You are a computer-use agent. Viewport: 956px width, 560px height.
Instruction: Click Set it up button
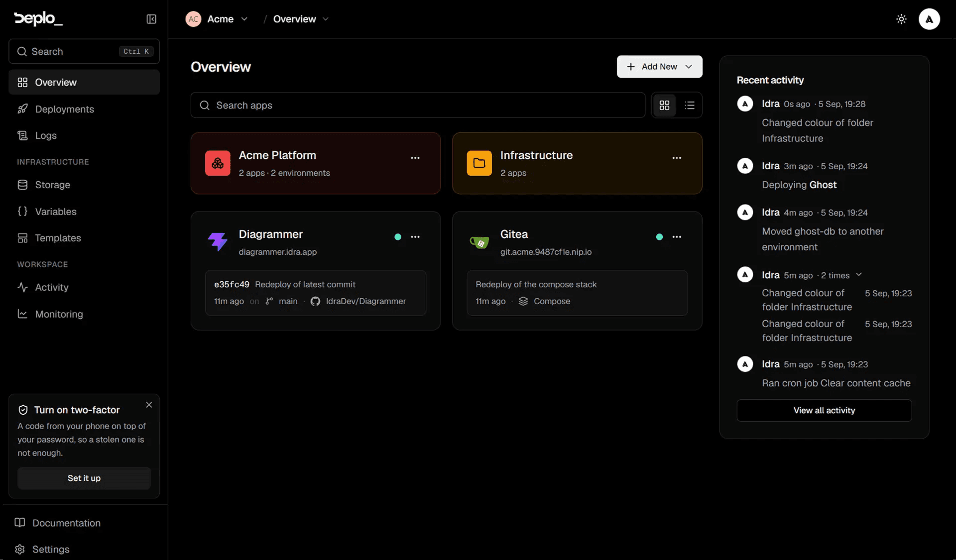pos(84,478)
